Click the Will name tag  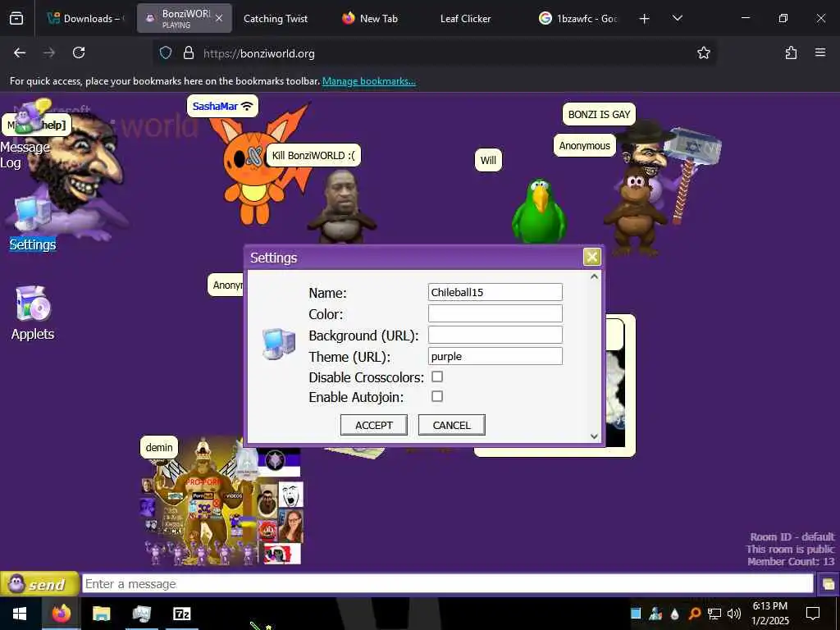tap(488, 160)
